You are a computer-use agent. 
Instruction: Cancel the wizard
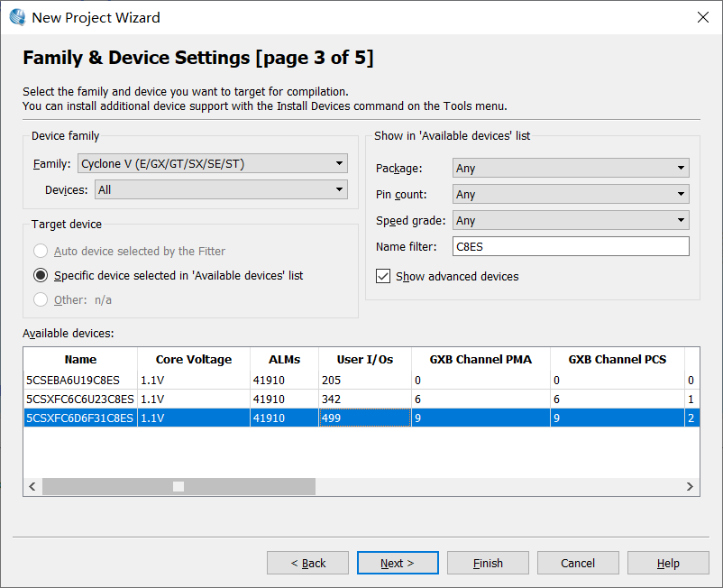pos(578,563)
